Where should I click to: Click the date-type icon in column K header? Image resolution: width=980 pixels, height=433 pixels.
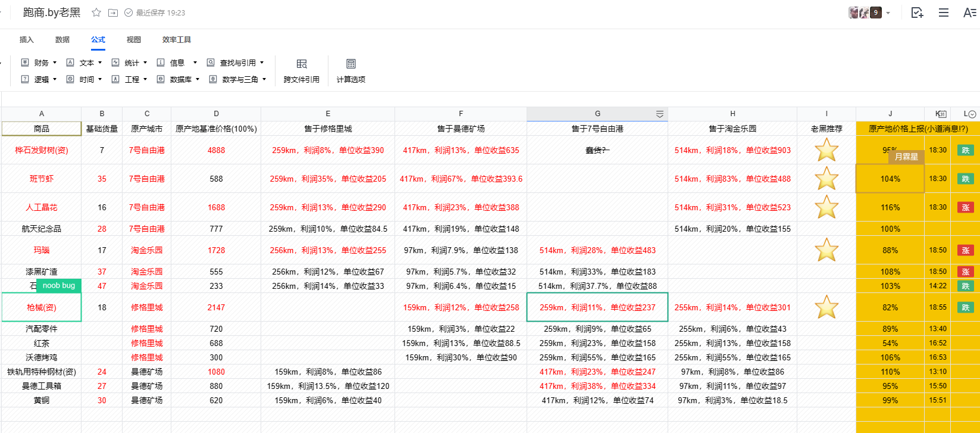point(941,114)
